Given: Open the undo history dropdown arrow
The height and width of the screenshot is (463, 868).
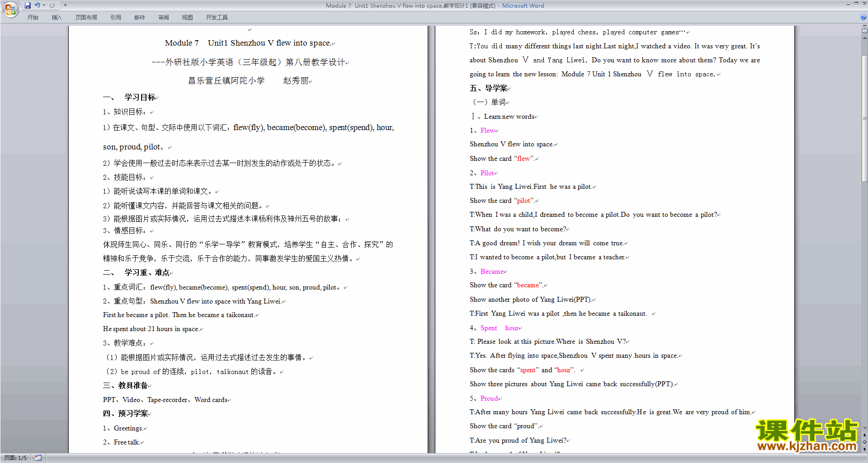Looking at the screenshot, I should coord(44,5).
